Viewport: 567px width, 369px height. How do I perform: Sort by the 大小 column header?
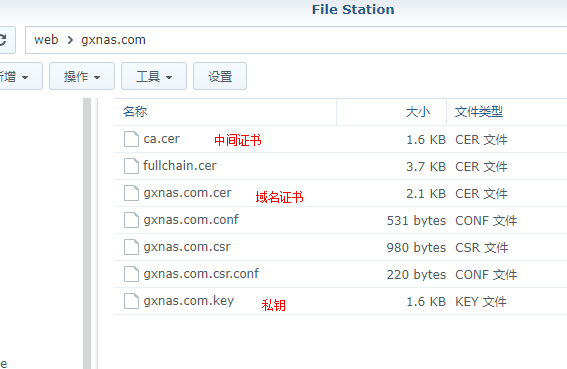click(x=417, y=112)
